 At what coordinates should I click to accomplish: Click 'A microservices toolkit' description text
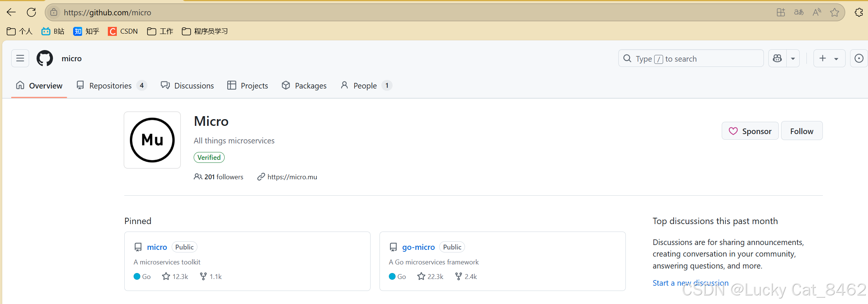click(x=167, y=262)
